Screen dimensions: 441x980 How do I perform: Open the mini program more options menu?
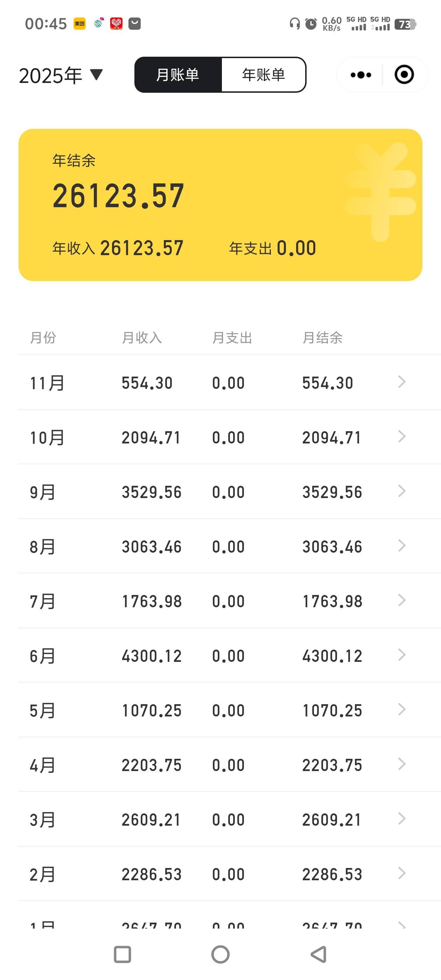coord(360,75)
